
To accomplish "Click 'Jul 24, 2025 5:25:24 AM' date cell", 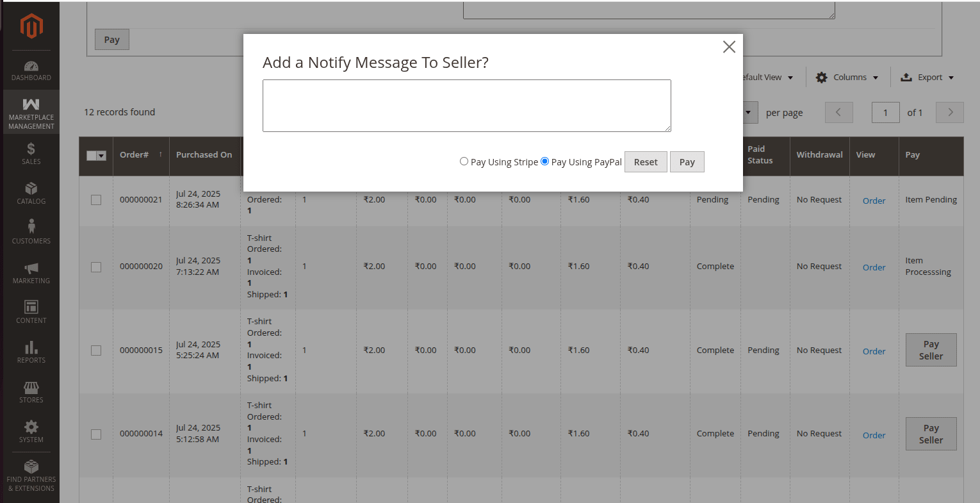I will coord(198,350).
